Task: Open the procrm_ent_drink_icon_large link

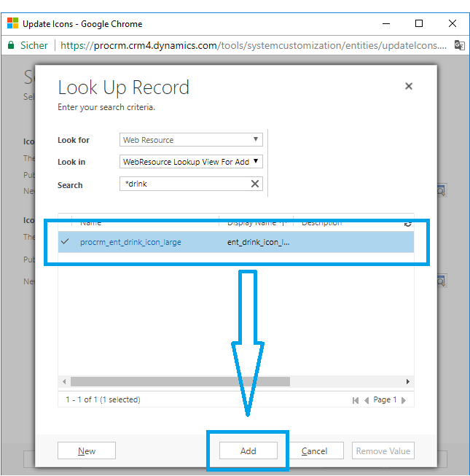Action: (x=130, y=242)
